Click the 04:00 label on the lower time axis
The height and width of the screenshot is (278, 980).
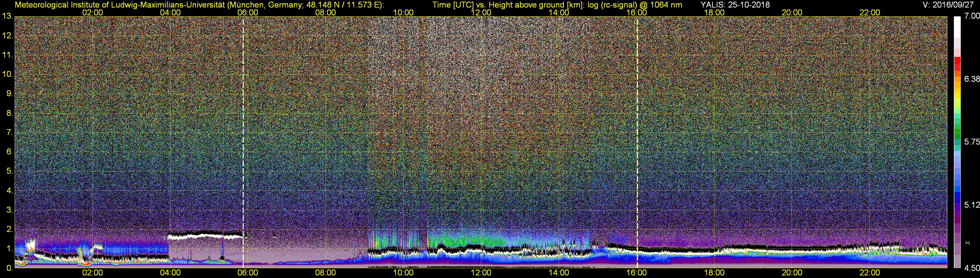tap(170, 273)
